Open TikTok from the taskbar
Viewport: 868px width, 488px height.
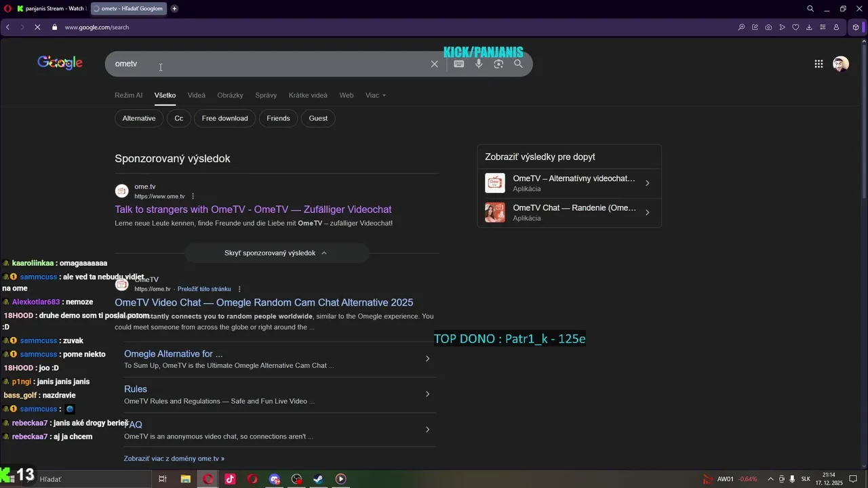point(230,479)
